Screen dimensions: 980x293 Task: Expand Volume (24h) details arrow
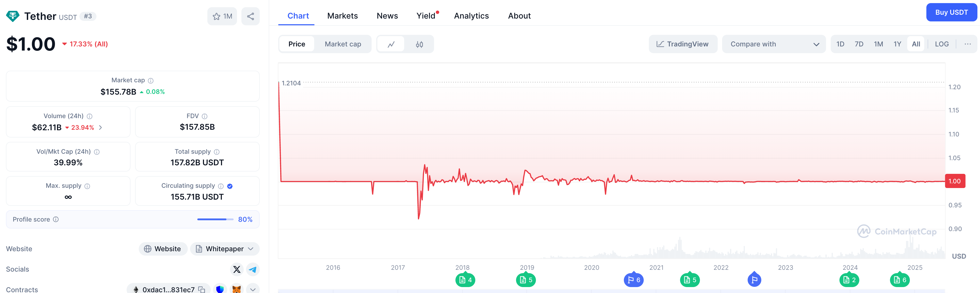100,127
